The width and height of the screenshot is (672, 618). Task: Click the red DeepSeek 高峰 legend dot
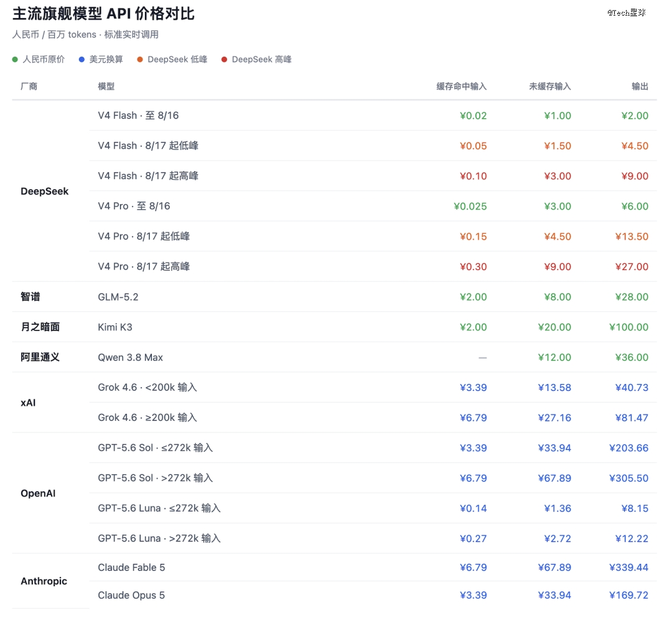tap(224, 60)
